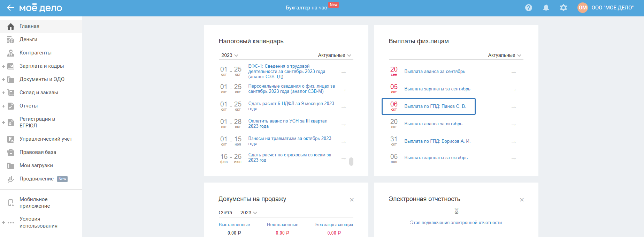Click the Склад и заказы cart icon
Viewport: 644px width, 237px height.
11,93
